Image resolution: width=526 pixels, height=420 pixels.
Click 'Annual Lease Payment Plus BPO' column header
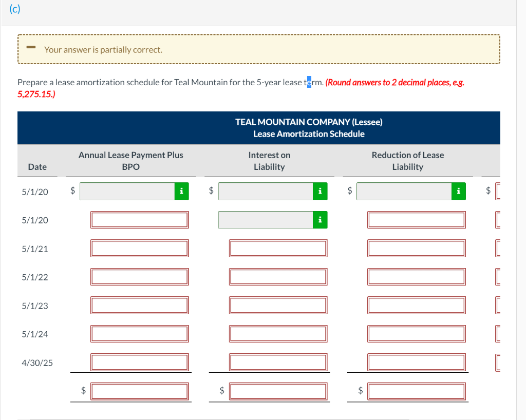[x=131, y=161]
